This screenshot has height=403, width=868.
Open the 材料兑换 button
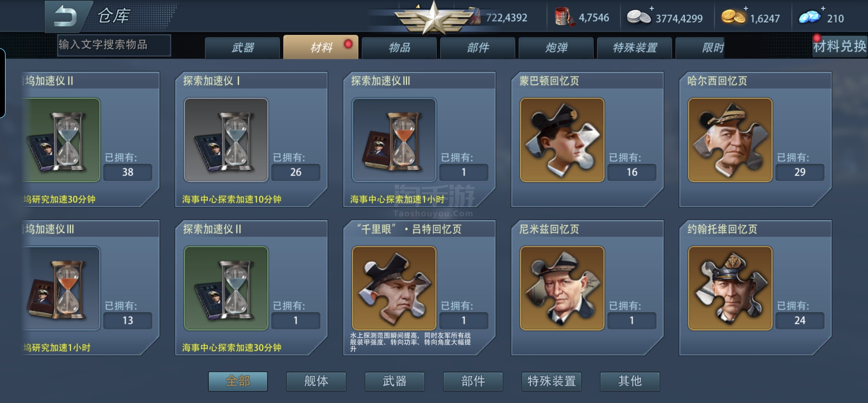coord(840,46)
